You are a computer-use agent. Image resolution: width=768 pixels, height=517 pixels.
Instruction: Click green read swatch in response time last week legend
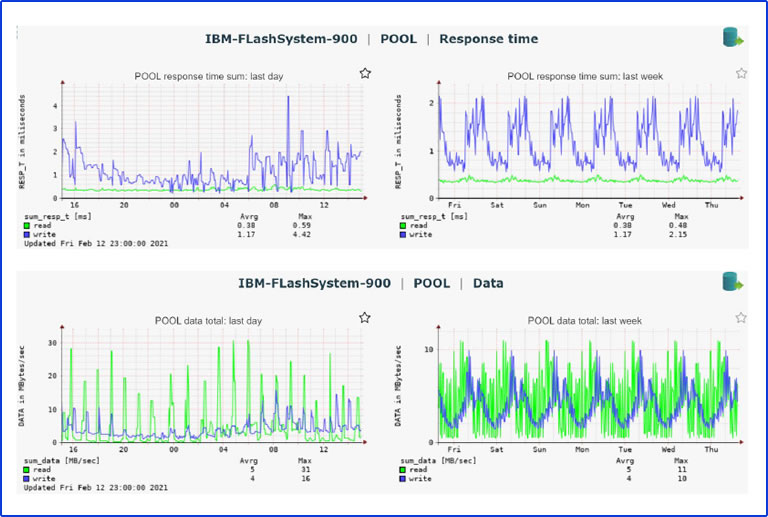coord(403,226)
